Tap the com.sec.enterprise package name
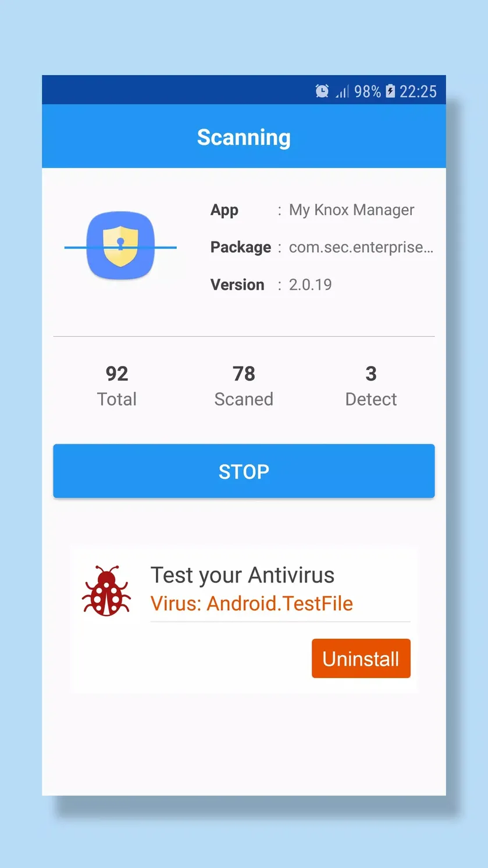The height and width of the screenshot is (868, 488). point(361,247)
